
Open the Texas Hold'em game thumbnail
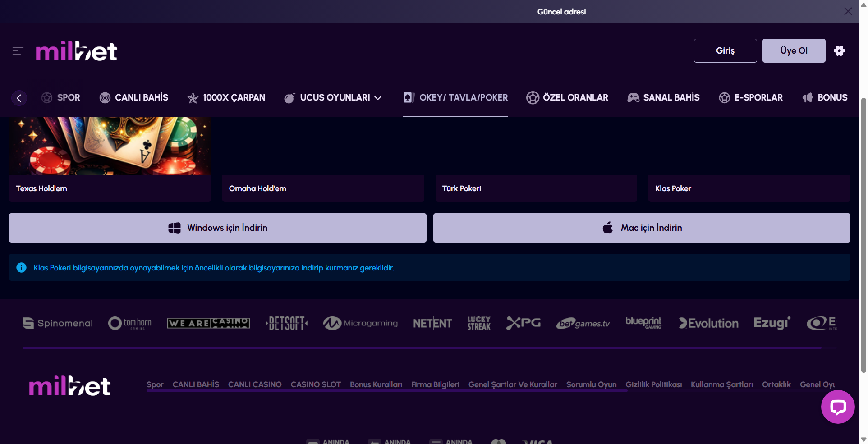[x=110, y=146]
